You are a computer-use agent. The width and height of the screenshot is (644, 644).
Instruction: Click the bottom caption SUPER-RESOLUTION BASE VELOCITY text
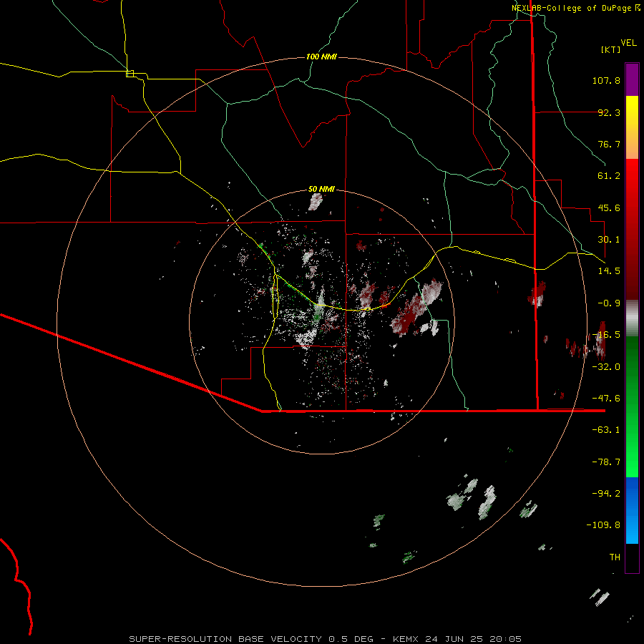(225, 639)
